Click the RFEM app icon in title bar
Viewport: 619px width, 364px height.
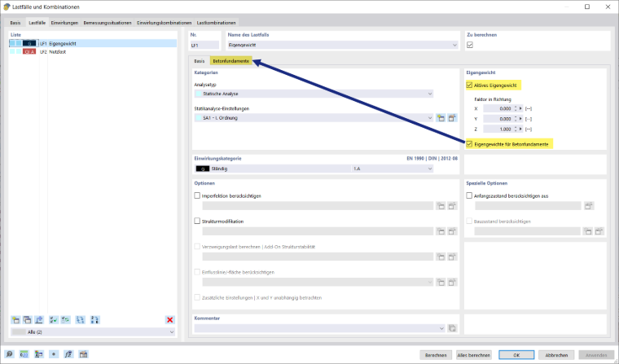click(7, 7)
